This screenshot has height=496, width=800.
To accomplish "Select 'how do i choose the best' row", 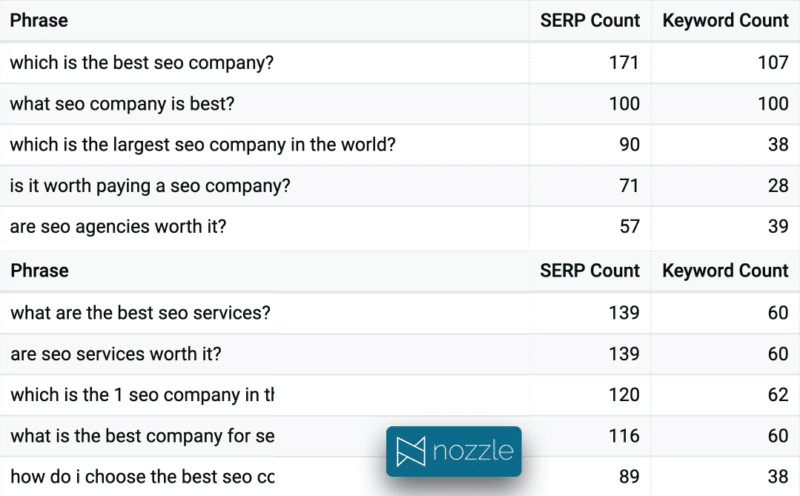I will (141, 477).
